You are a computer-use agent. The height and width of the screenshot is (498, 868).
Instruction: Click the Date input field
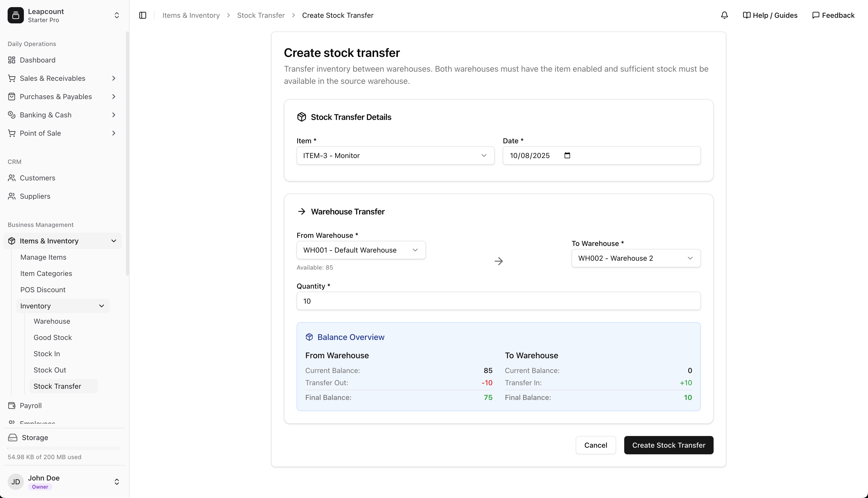click(x=601, y=155)
